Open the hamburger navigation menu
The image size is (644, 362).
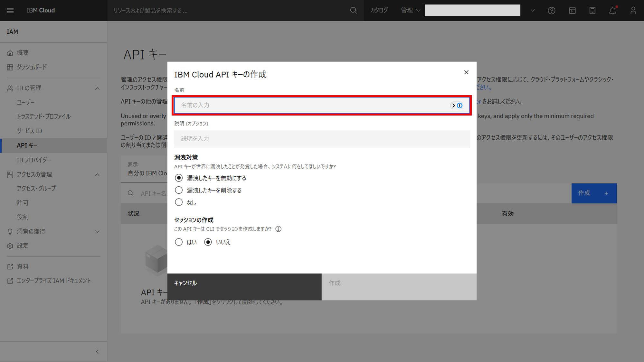[x=10, y=10]
